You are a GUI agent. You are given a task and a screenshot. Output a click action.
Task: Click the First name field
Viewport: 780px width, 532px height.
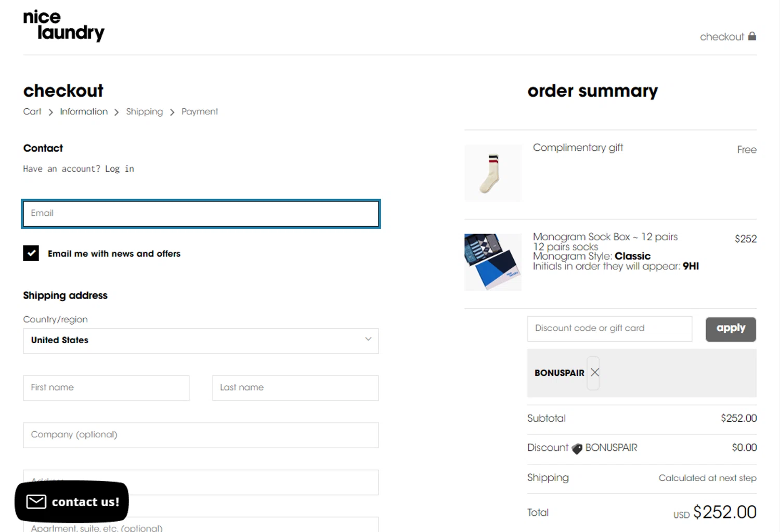tap(106, 388)
